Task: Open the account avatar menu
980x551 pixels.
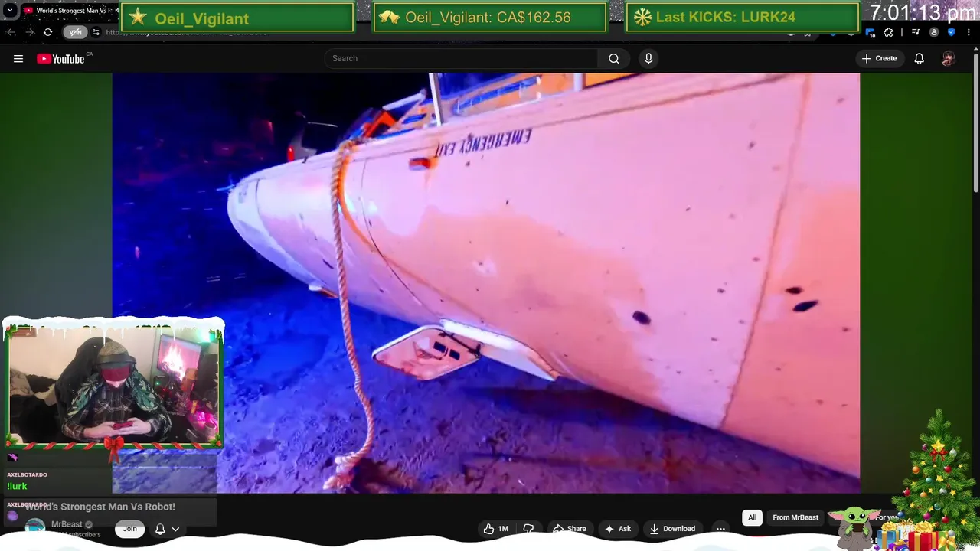Action: click(948, 58)
